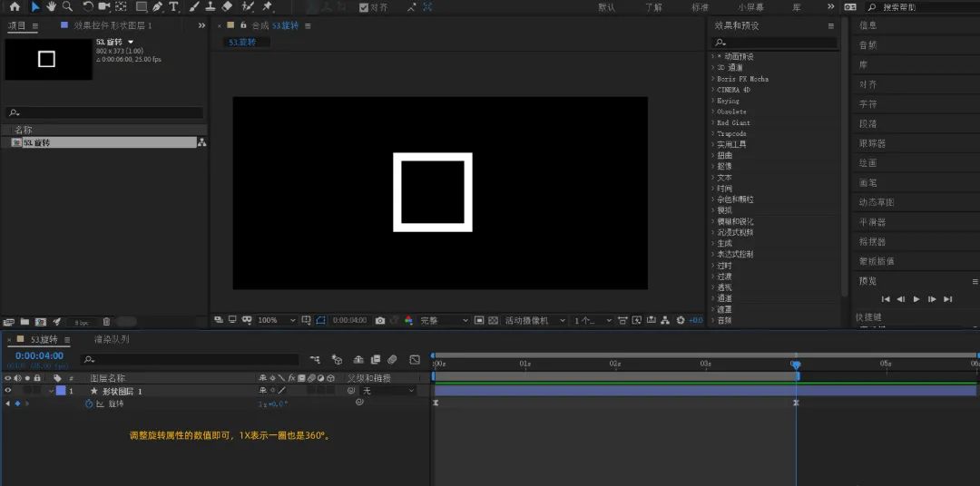Open the 1个 view layout dropdown
This screenshot has height=486, width=980.
coord(593,320)
